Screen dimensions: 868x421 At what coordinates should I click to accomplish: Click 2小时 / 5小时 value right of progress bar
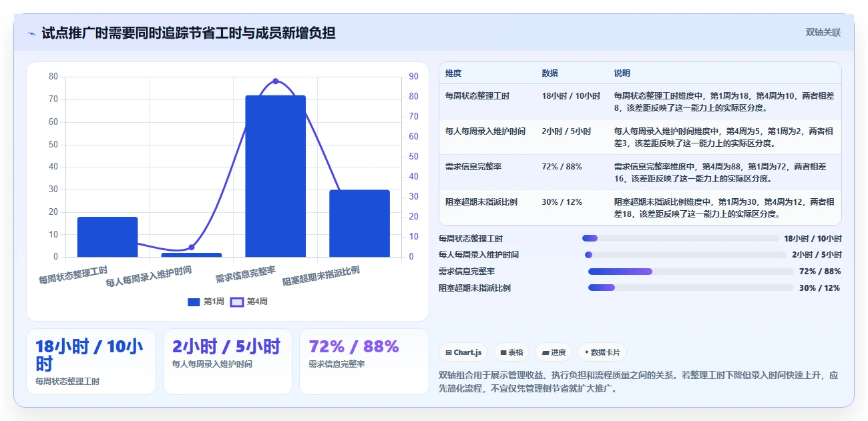click(817, 255)
